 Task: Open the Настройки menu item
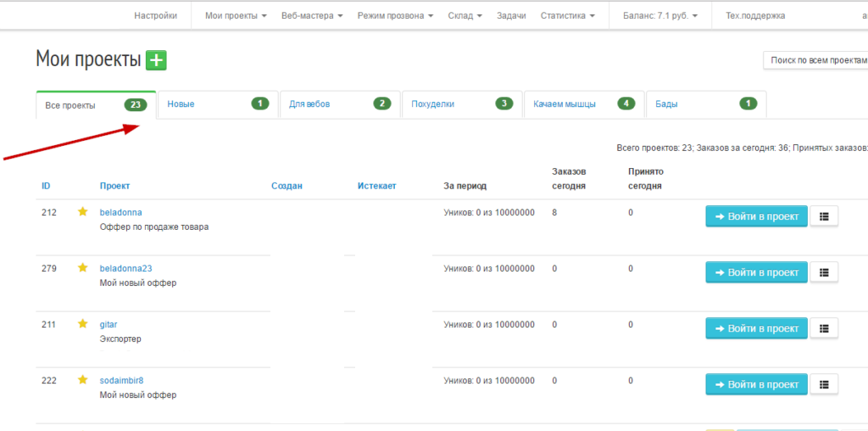pyautogui.click(x=155, y=15)
